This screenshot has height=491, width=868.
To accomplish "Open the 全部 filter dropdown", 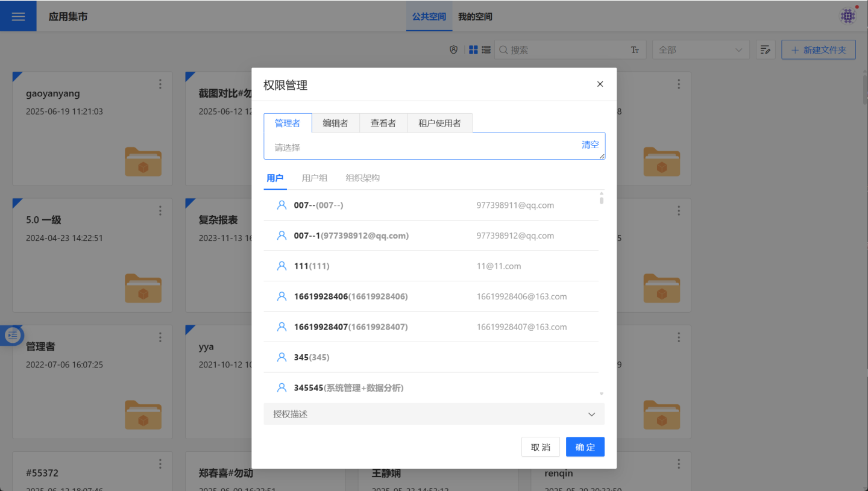I will click(x=700, y=50).
